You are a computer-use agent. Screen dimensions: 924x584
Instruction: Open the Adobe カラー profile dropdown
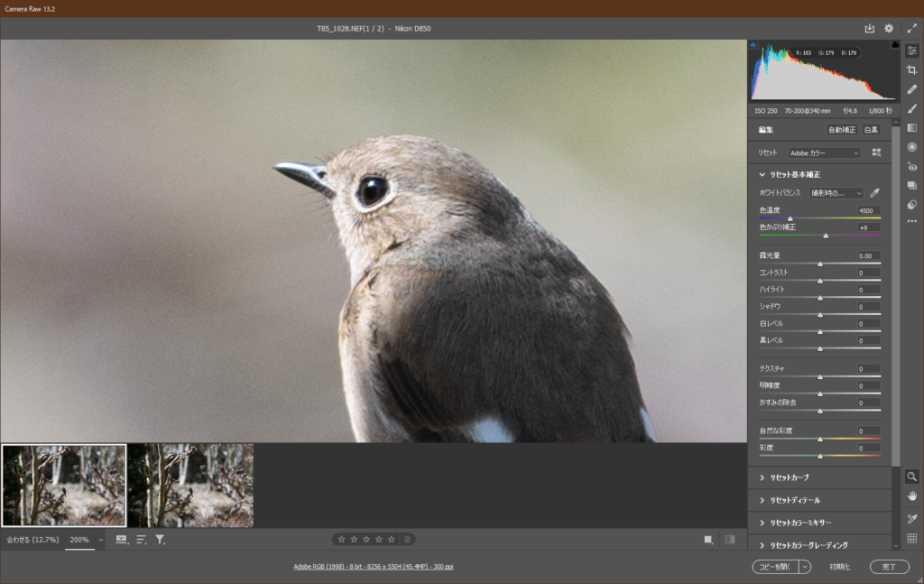(x=824, y=153)
